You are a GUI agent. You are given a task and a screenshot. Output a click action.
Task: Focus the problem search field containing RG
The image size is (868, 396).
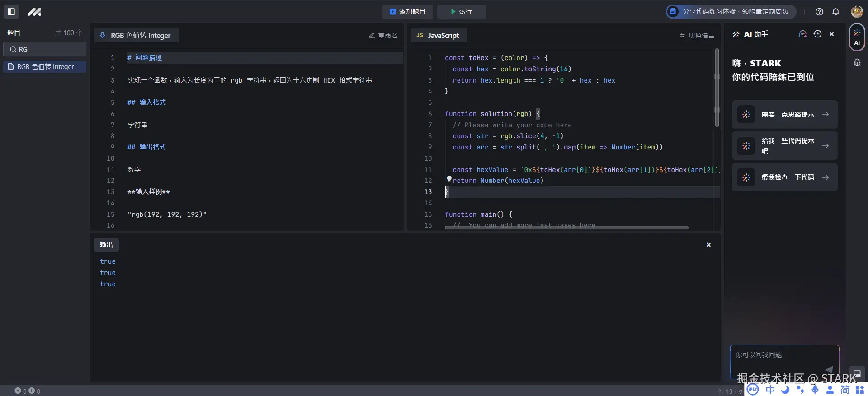pos(45,49)
